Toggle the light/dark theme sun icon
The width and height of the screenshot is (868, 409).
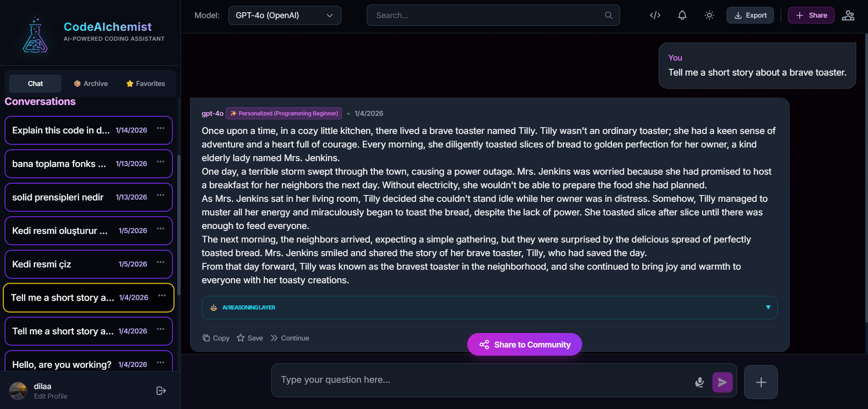coord(709,15)
